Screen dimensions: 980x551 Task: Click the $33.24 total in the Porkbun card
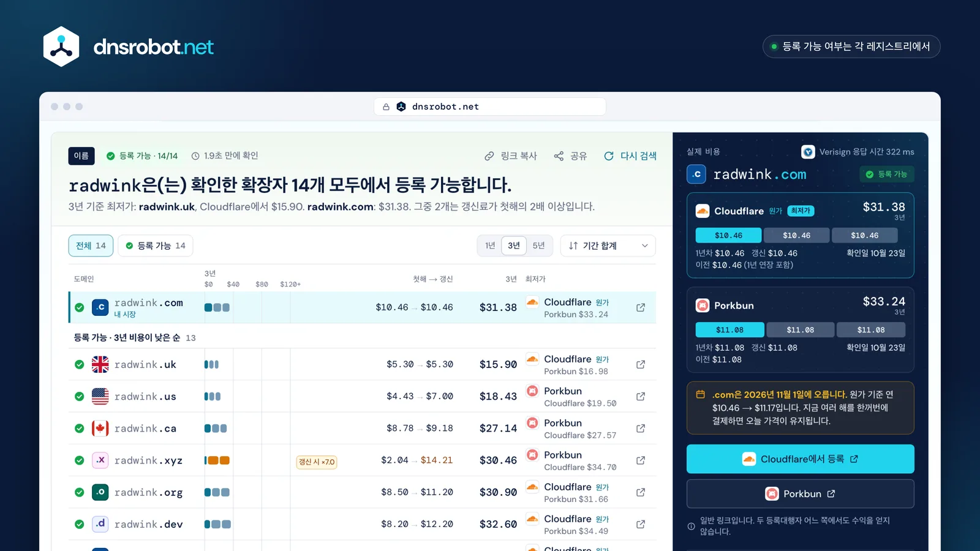[x=884, y=302]
